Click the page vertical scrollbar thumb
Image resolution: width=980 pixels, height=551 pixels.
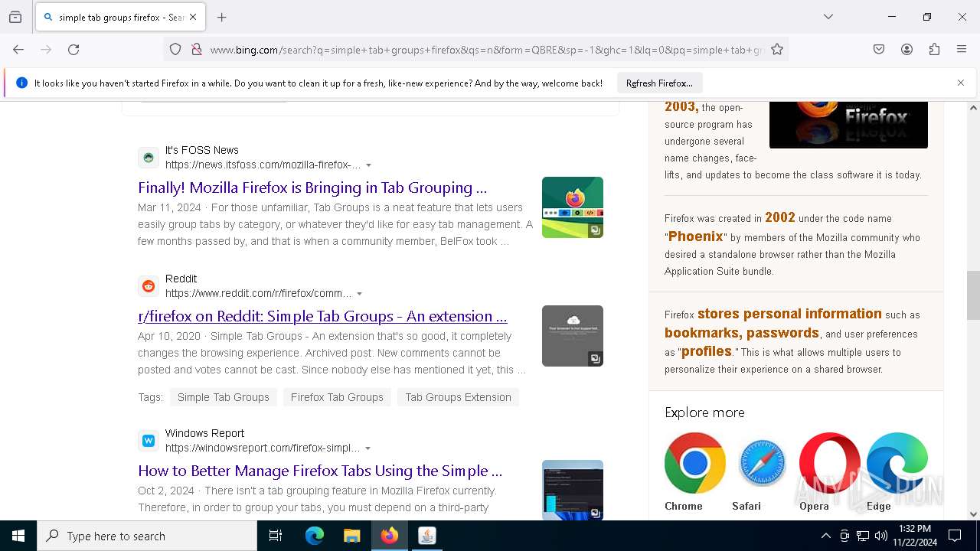tap(973, 295)
